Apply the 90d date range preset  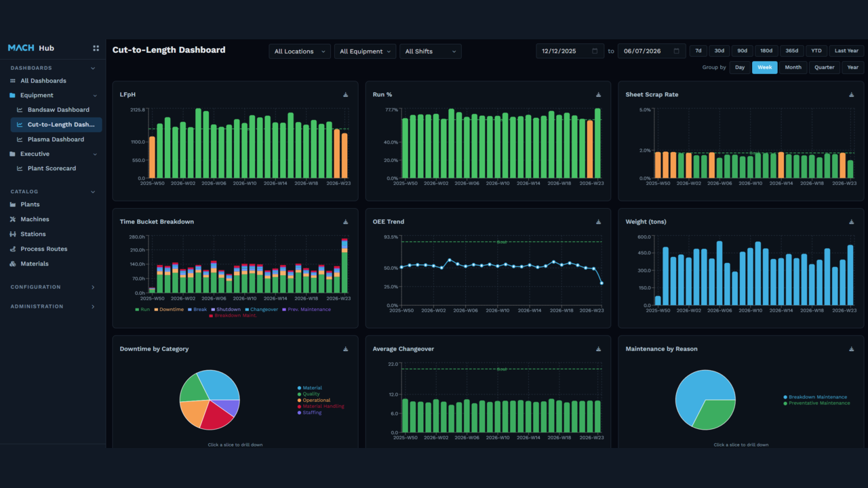pyautogui.click(x=743, y=51)
